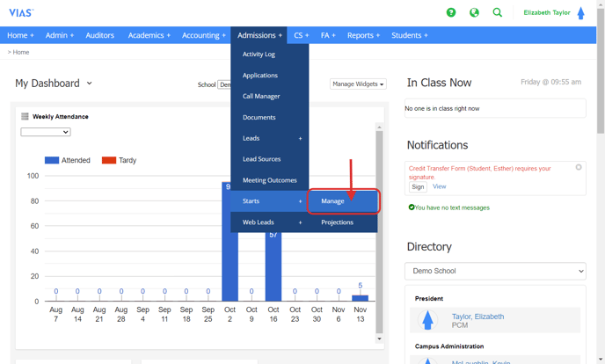
Task: Click Elizabeth Taylor's directory profile picture
Action: (428, 320)
